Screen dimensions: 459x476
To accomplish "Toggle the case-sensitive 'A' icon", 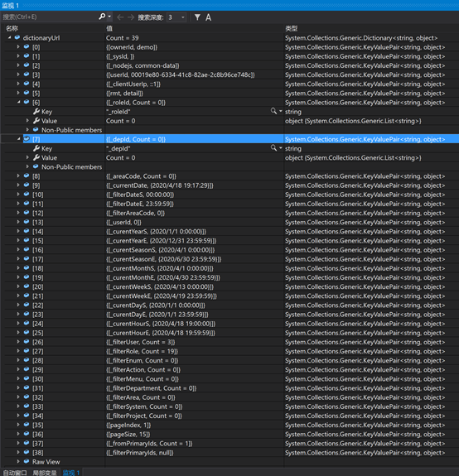I will 209,17.
